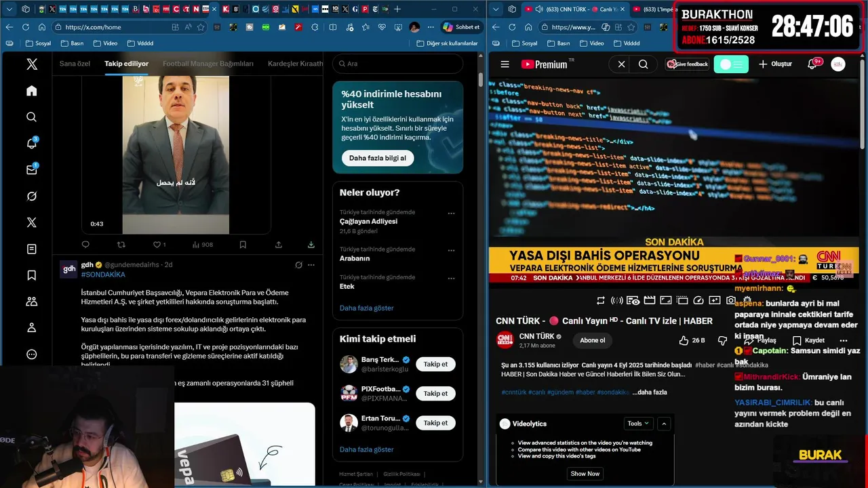Click the playback speed gauge icon
This screenshot has width=868, height=488.
(698, 300)
